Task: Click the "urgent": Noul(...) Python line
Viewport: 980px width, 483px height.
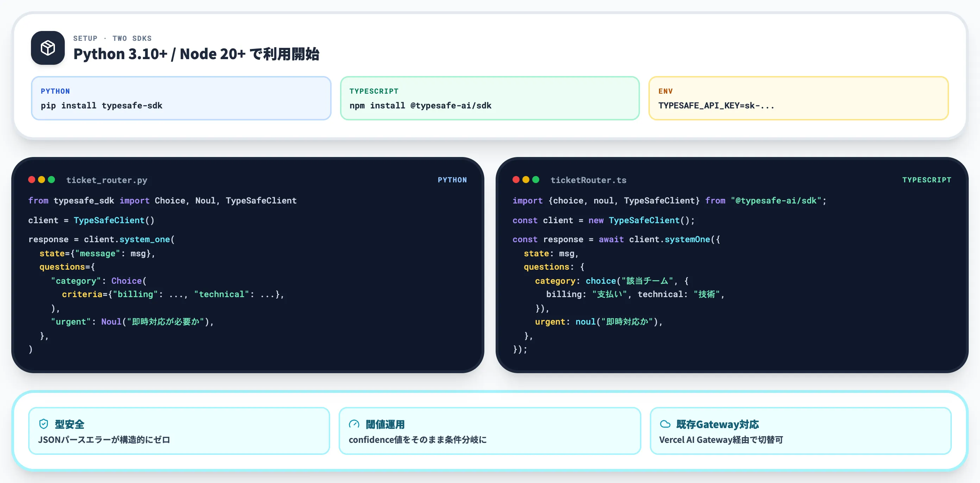Action: 132,322
